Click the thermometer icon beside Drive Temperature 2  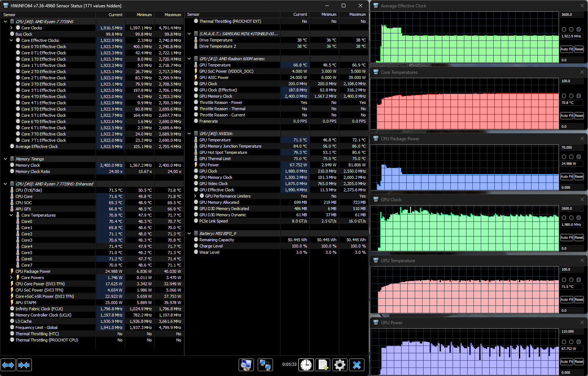click(x=196, y=46)
